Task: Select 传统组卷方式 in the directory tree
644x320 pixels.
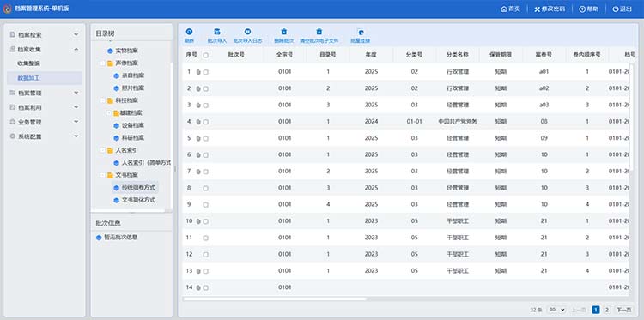Action: (138, 188)
